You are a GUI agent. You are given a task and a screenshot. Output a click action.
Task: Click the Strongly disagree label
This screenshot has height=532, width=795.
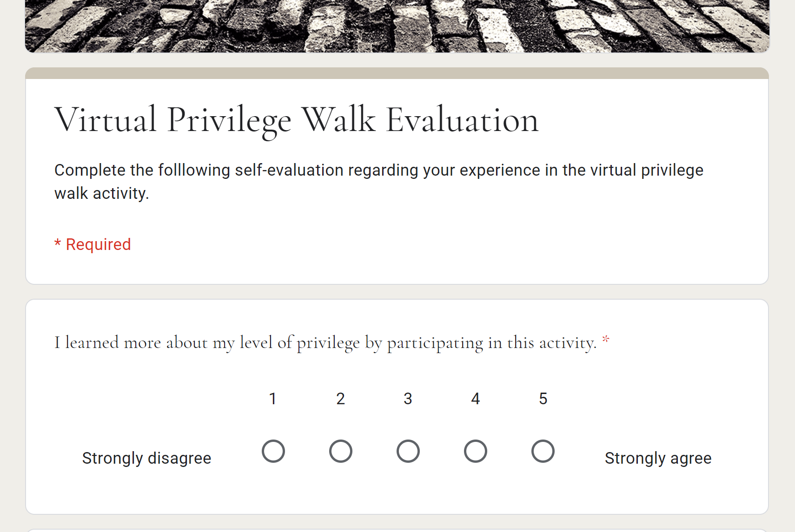point(146,458)
